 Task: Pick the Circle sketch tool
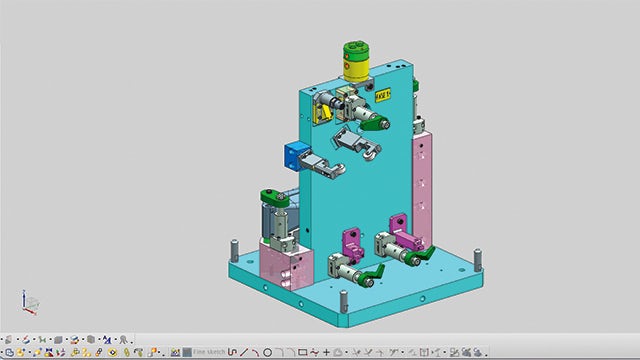(267, 352)
